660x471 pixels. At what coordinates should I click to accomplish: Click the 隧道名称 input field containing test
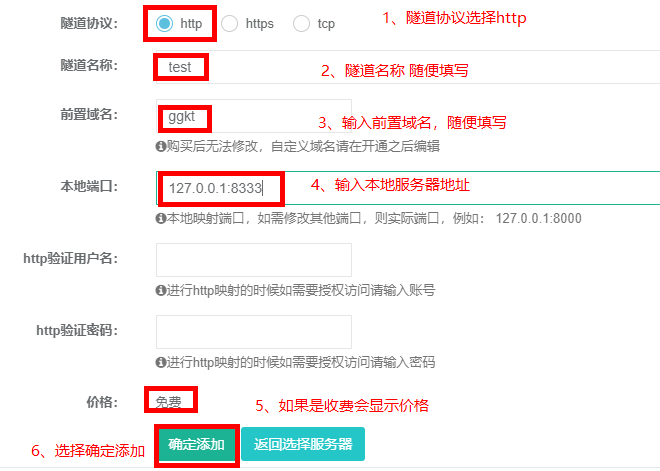coord(407,67)
